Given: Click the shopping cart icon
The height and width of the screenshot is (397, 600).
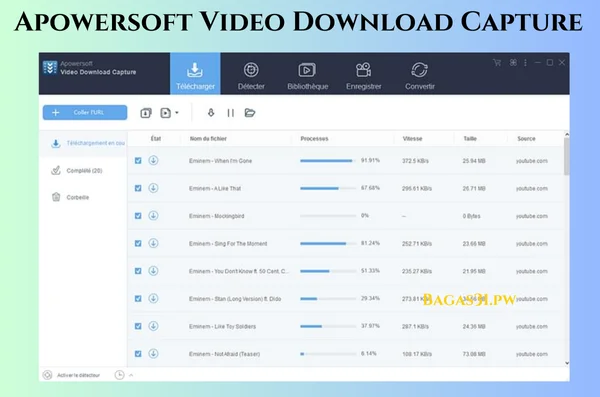Looking at the screenshot, I should (x=497, y=62).
